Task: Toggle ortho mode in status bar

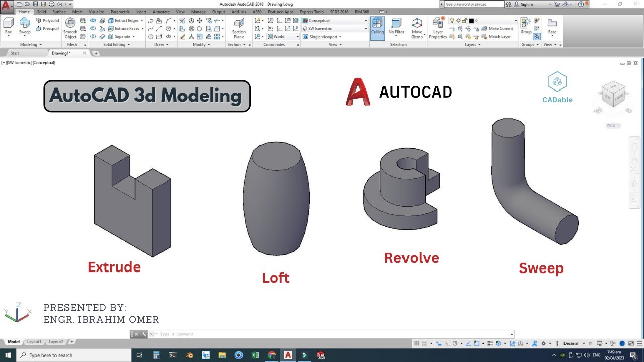Action: [x=447, y=343]
